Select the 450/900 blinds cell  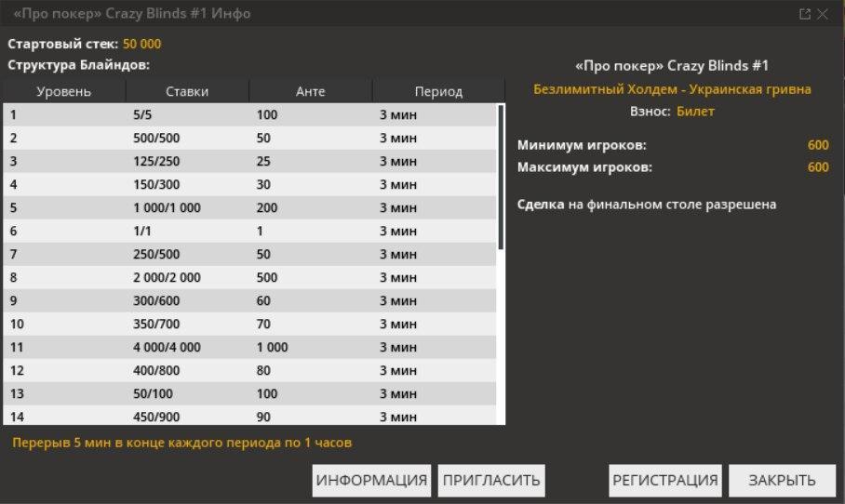click(156, 417)
